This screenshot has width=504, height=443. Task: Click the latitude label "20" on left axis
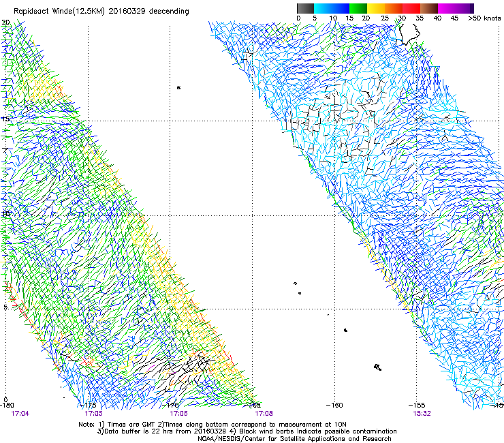tap(5, 22)
